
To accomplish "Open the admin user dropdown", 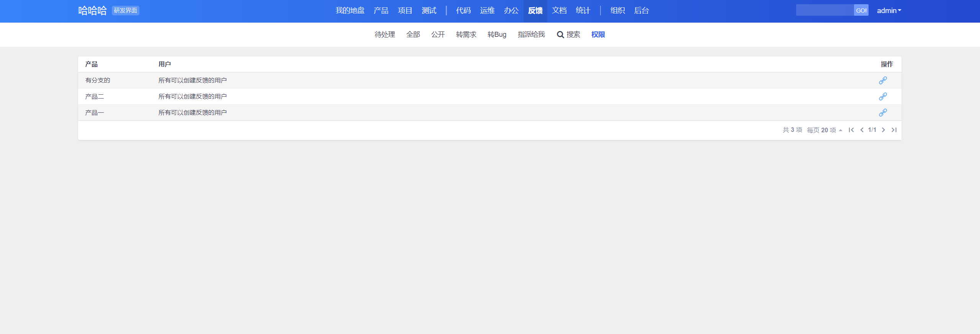I will [889, 11].
